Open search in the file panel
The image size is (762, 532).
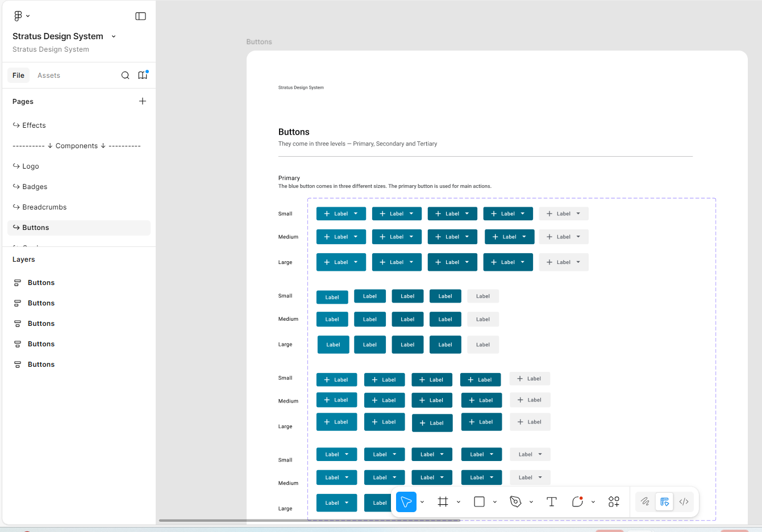[x=125, y=76]
